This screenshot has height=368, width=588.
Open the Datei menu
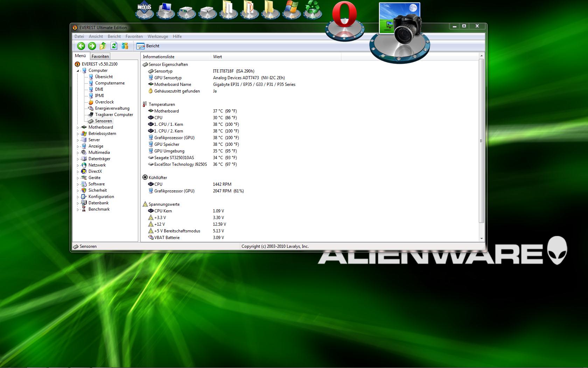click(79, 36)
